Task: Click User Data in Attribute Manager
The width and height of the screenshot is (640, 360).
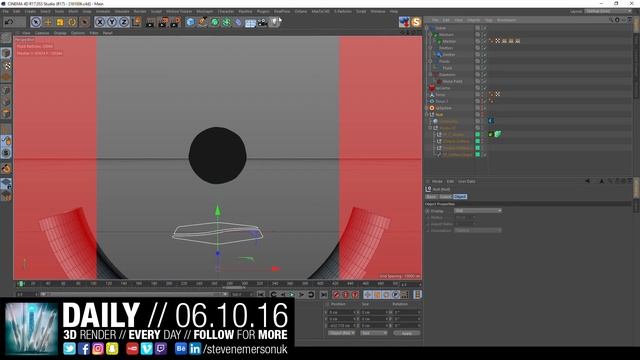Action: [467, 181]
